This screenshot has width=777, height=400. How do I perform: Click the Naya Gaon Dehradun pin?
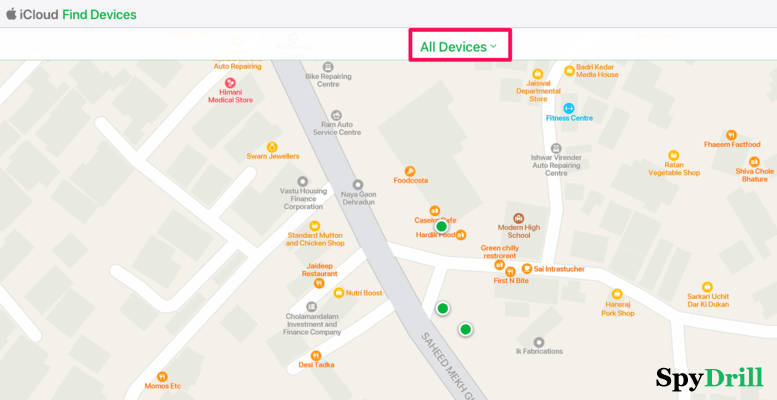(358, 185)
